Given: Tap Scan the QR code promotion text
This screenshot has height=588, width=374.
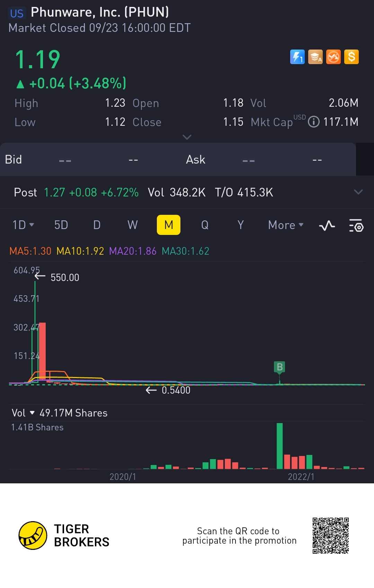Looking at the screenshot, I should pos(239,536).
